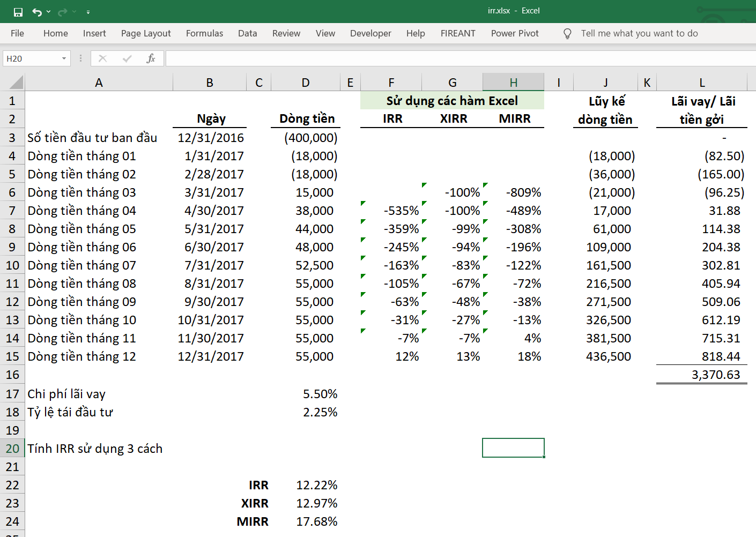The height and width of the screenshot is (537, 756).
Task: Expand the Name Box dropdown arrow
Action: pyautogui.click(x=64, y=58)
